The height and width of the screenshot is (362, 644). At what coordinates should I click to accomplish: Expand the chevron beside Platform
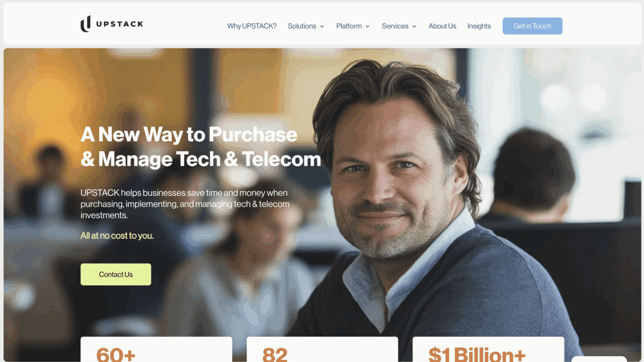367,26
